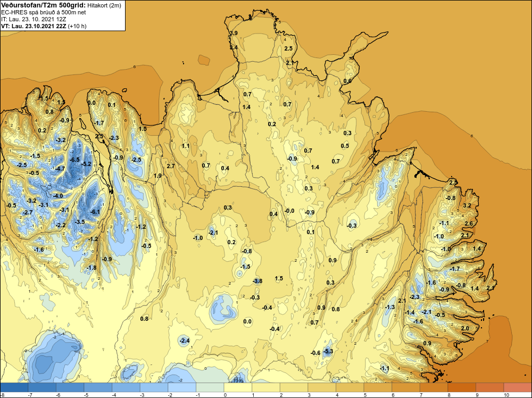Screen dimensions: 532x398
Task: Click the legend color between -8 and -7
Action: coord(14,387)
